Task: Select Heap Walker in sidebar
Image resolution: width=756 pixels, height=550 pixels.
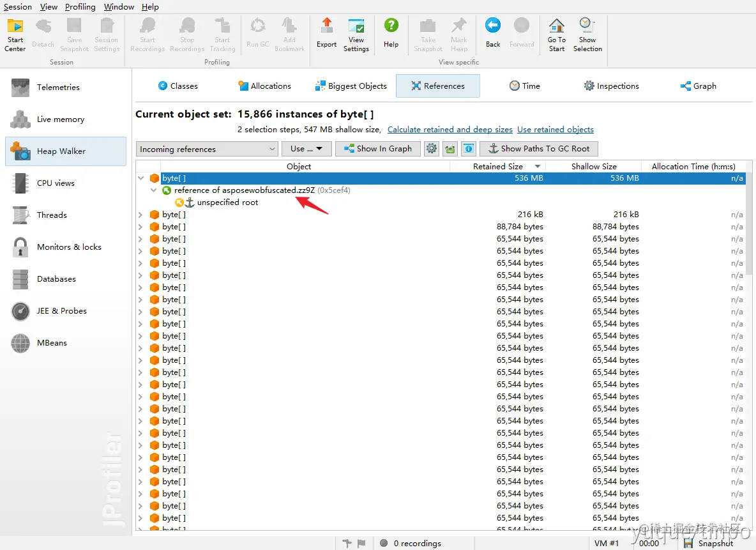Action: [66, 151]
